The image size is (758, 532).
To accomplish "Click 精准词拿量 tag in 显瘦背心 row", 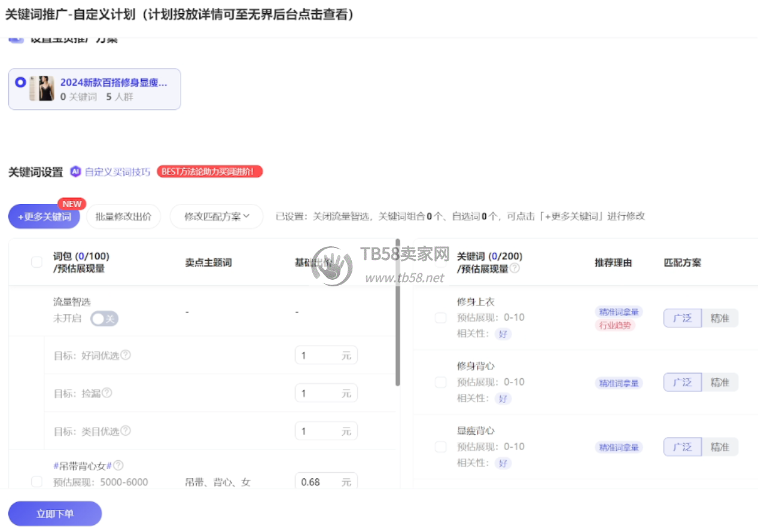I will coord(619,447).
